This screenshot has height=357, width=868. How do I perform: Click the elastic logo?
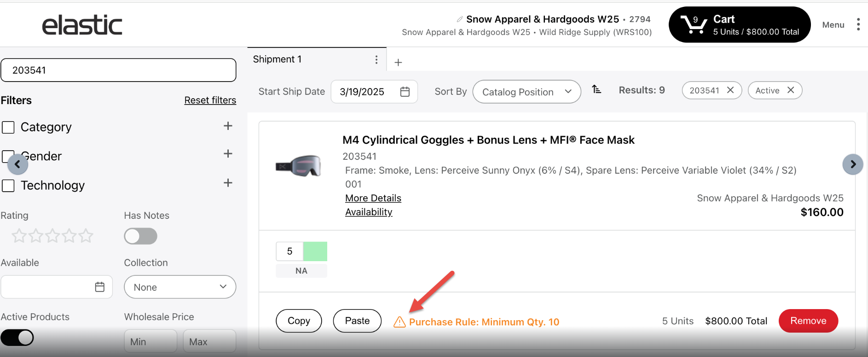tap(82, 25)
